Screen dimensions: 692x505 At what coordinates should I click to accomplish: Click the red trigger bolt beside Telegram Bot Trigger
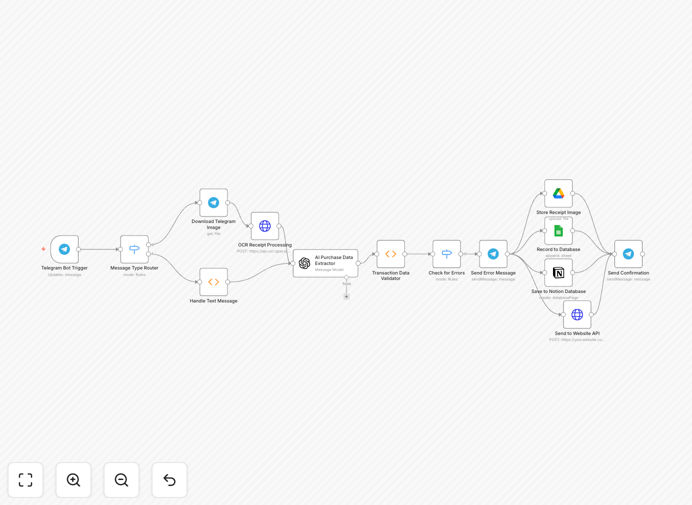[x=43, y=249]
